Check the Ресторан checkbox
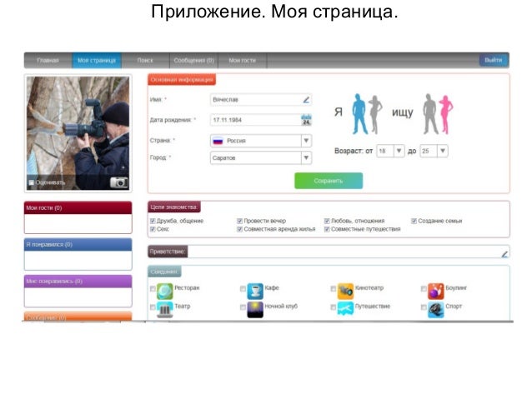The width and height of the screenshot is (532, 399). point(153,289)
